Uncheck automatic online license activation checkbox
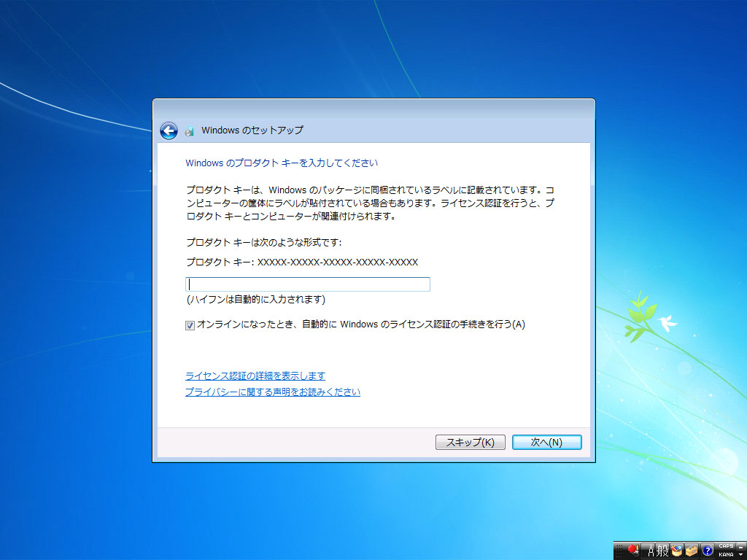Viewport: 747px width, 560px height. [x=190, y=325]
